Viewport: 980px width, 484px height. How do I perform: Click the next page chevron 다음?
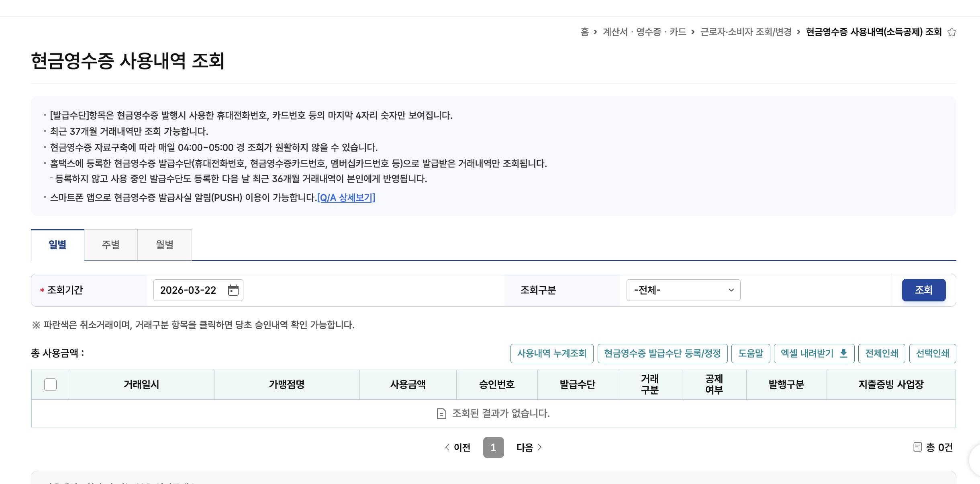pos(529,447)
